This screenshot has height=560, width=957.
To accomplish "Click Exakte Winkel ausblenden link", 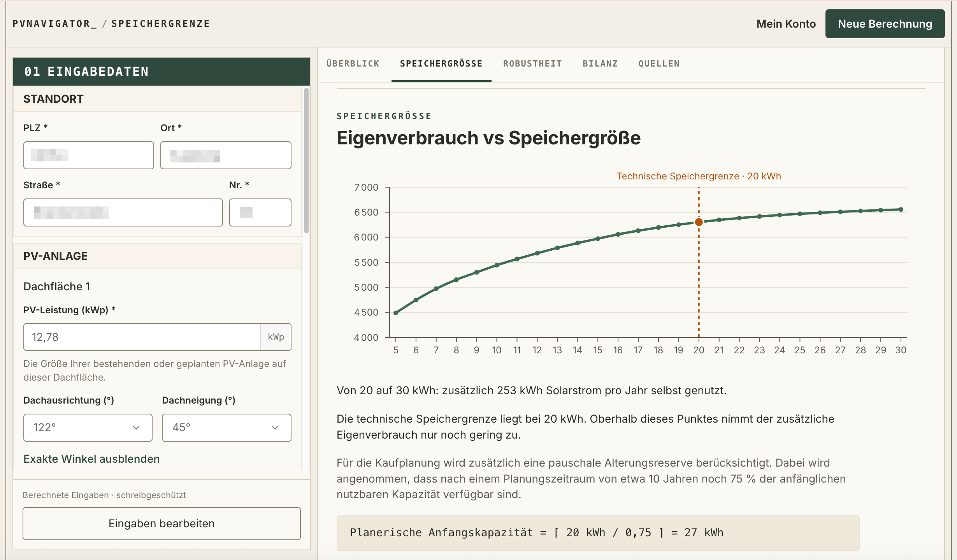I will pos(91,459).
